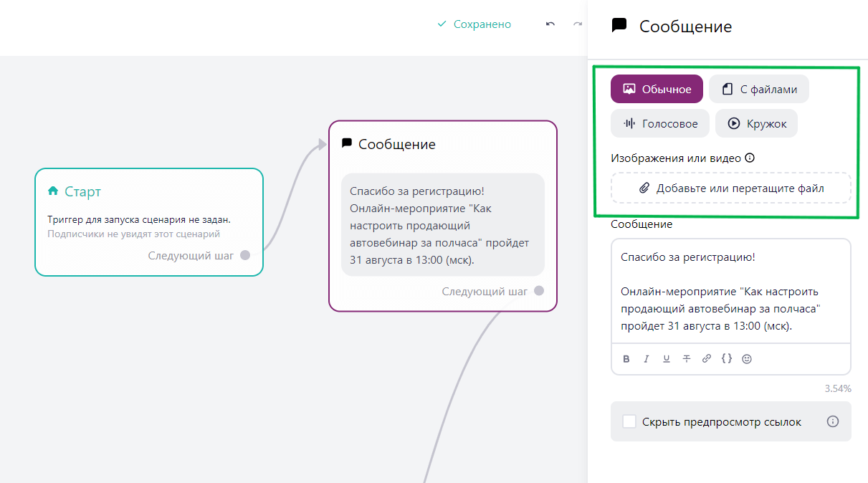Apply underline formatting in message editor

coord(667,359)
